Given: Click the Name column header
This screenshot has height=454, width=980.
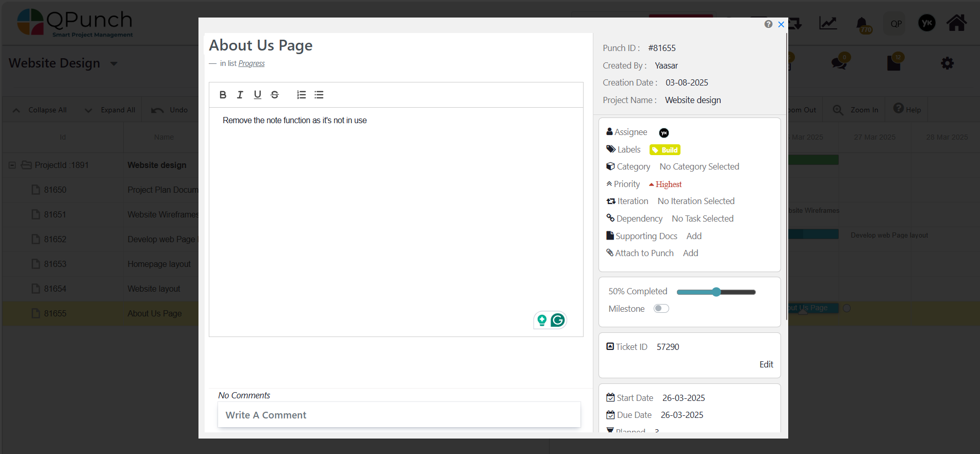Looking at the screenshot, I should click(x=163, y=137).
